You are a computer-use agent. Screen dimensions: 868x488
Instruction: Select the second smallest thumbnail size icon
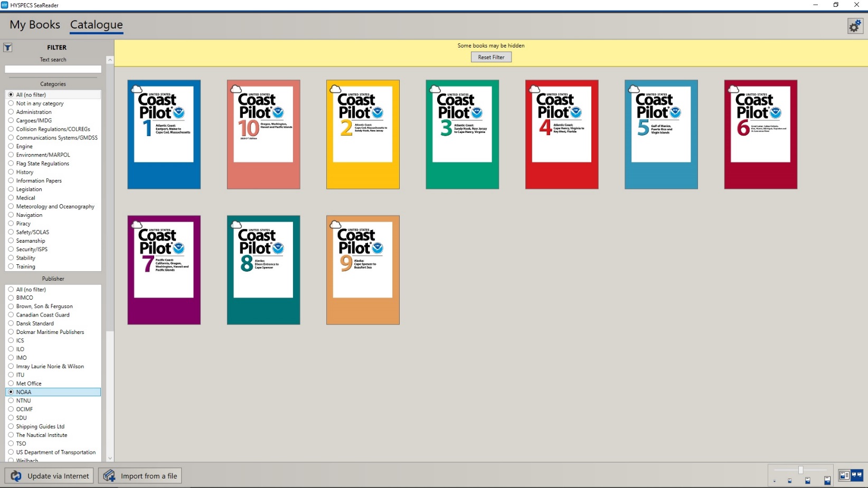(790, 481)
